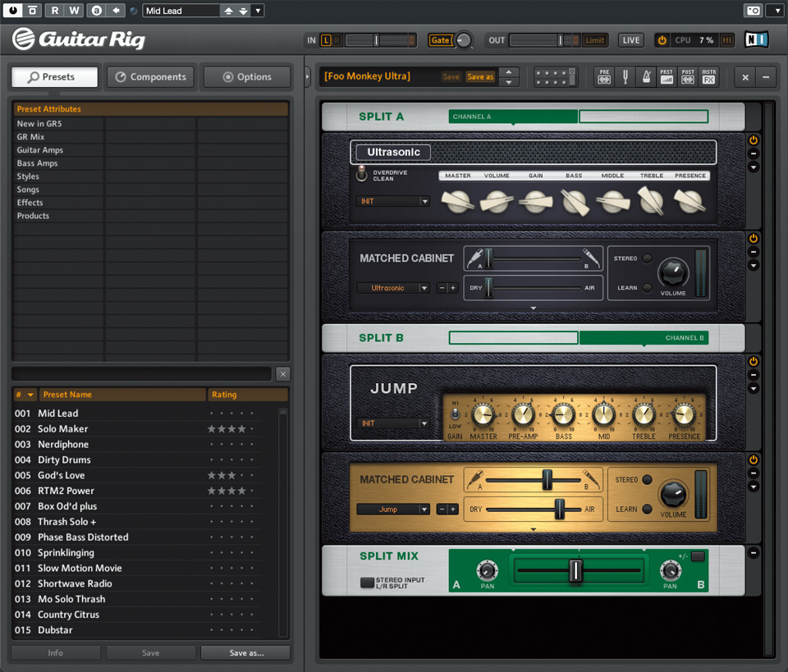Show the tuner tool
The height and width of the screenshot is (672, 788).
(x=625, y=77)
